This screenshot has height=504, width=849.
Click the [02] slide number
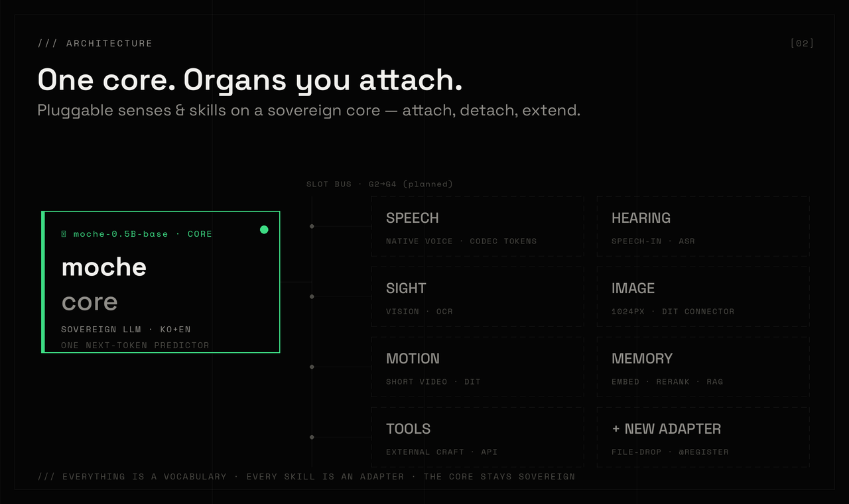tap(802, 43)
